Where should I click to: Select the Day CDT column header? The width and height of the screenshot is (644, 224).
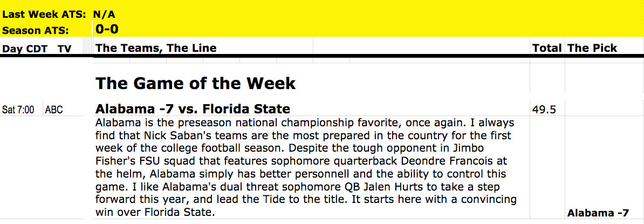click(25, 49)
